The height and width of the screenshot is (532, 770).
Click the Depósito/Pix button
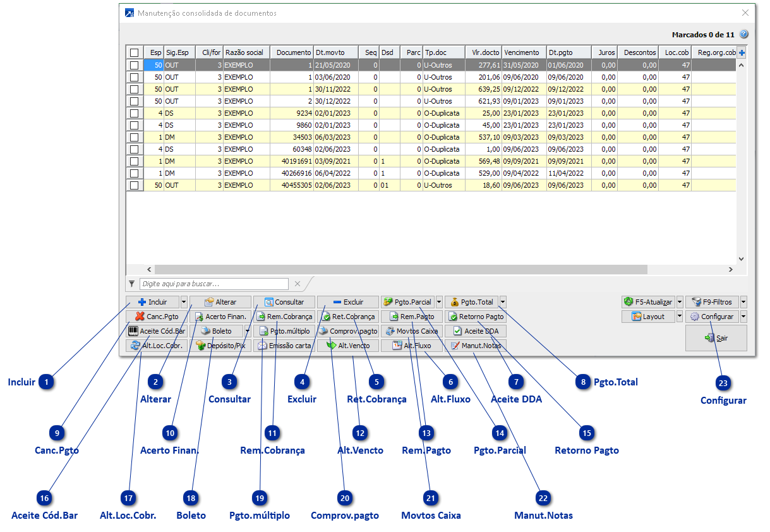coord(220,346)
